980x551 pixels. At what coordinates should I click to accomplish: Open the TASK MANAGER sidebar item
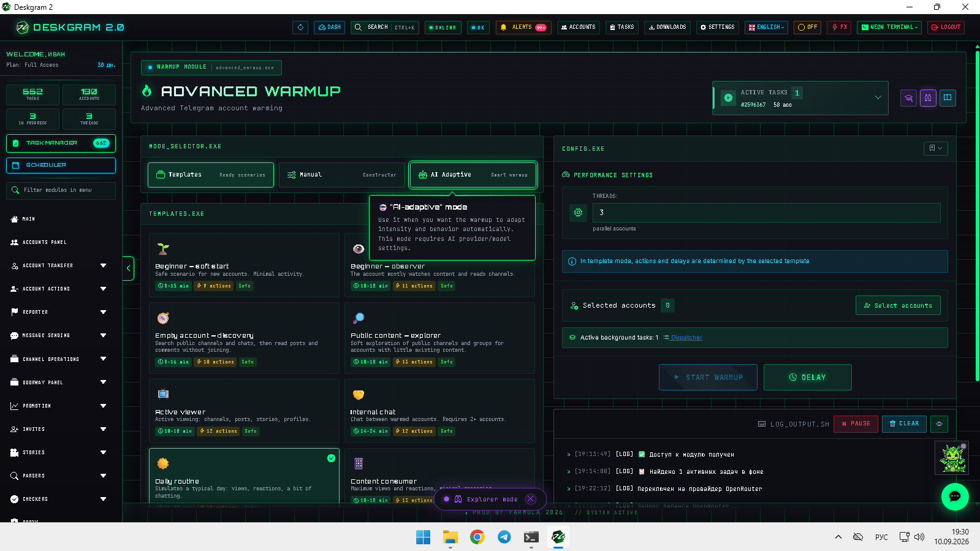click(61, 143)
